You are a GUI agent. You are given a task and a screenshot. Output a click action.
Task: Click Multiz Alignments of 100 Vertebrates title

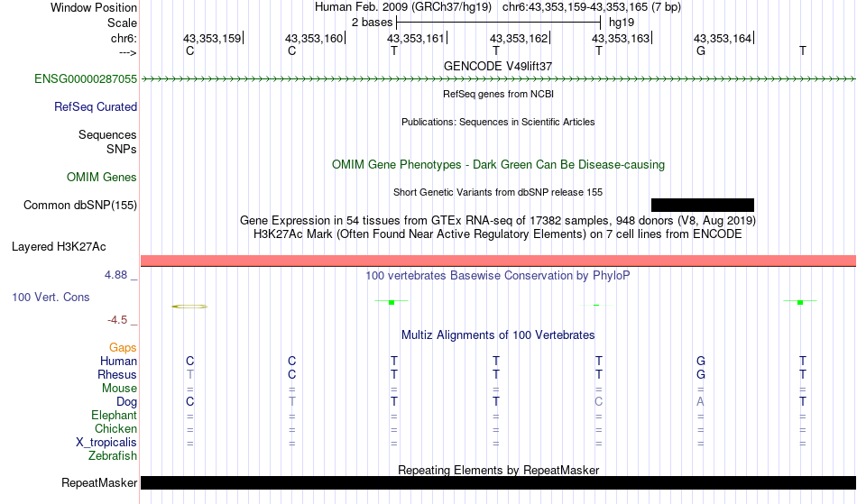(x=498, y=334)
